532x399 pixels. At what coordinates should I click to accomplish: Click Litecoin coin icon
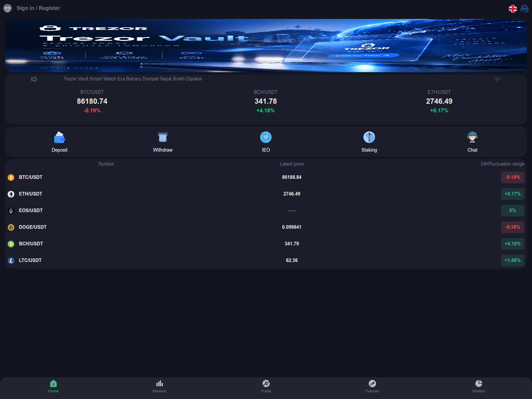point(11,261)
